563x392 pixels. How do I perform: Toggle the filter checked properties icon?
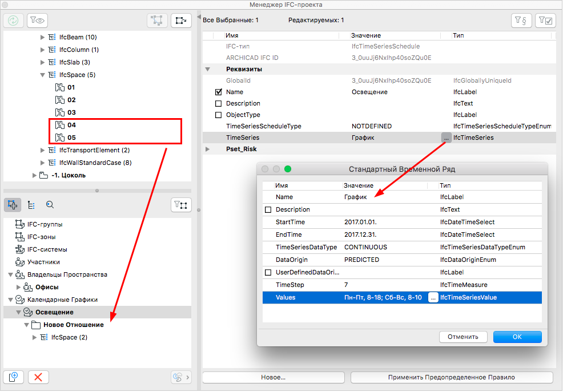pos(545,21)
